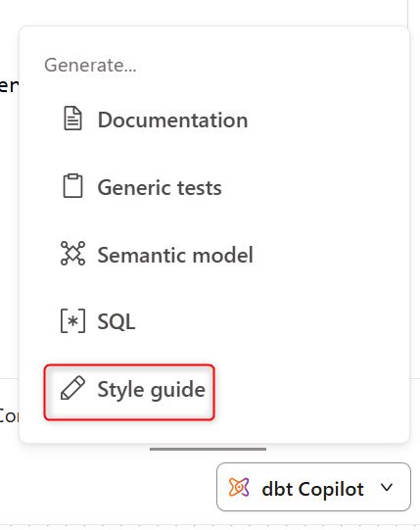Screen dimensions: 420x530
Task: Click the Generate... header label
Action: [x=90, y=65]
